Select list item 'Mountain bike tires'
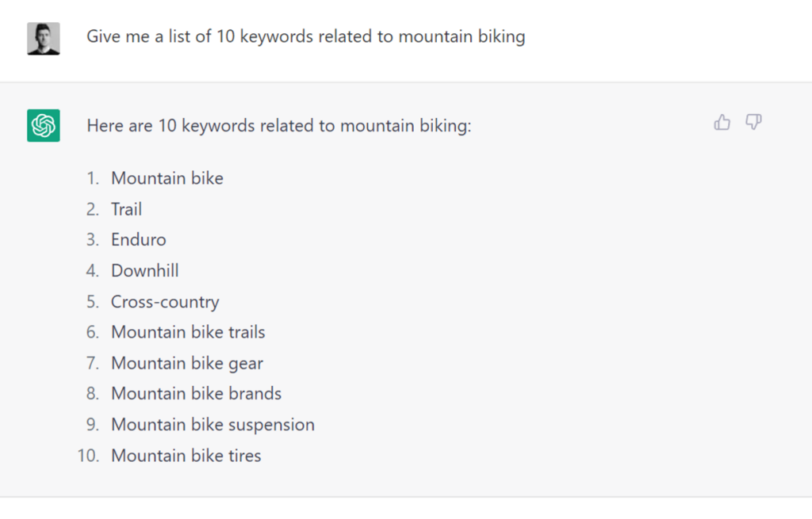The width and height of the screenshot is (812, 519). click(x=186, y=456)
